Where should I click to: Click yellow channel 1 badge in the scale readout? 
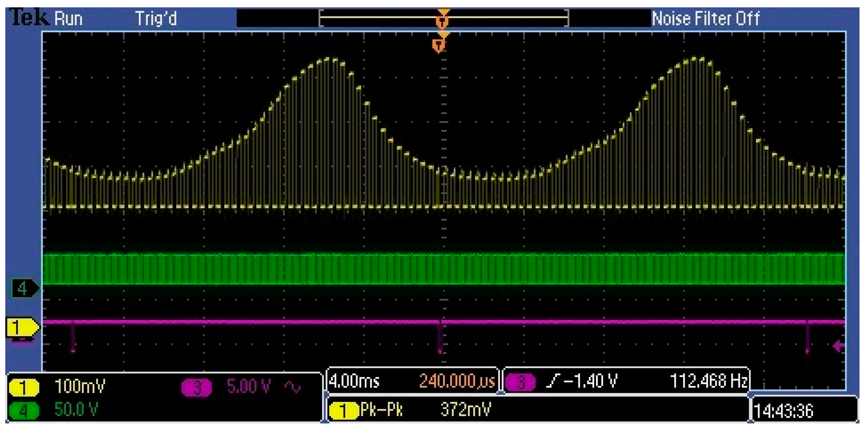pos(23,387)
